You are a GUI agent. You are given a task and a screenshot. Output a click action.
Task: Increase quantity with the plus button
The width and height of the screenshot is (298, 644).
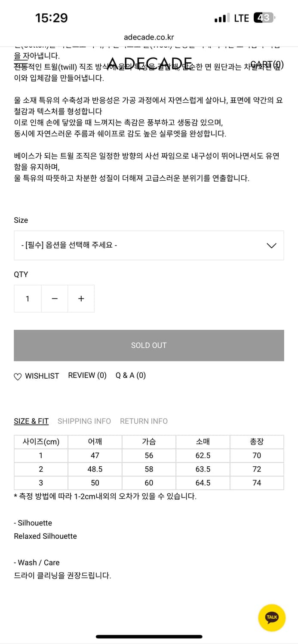click(x=81, y=298)
